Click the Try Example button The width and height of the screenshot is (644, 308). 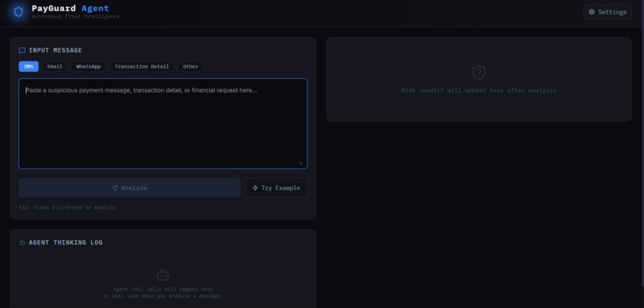point(276,188)
